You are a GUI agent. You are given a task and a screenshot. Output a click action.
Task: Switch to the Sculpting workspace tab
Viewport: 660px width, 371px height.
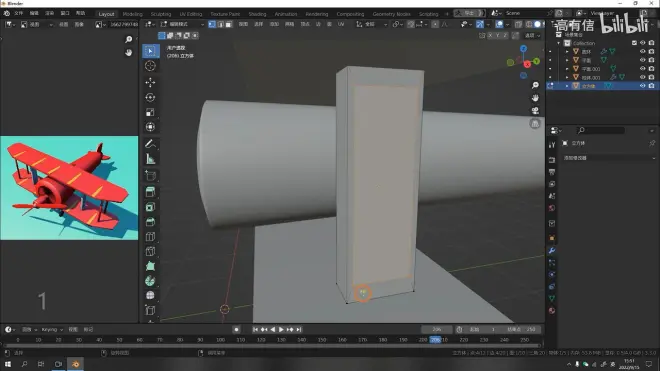(161, 14)
